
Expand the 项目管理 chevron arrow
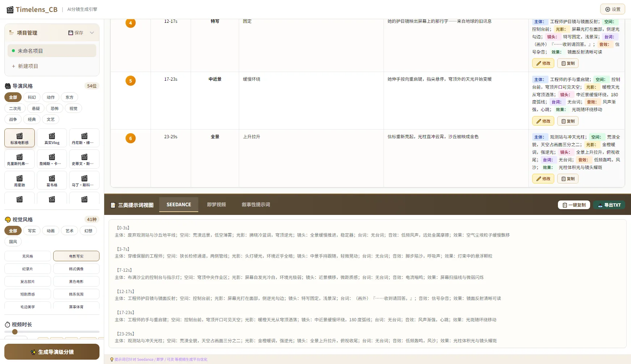point(92,33)
